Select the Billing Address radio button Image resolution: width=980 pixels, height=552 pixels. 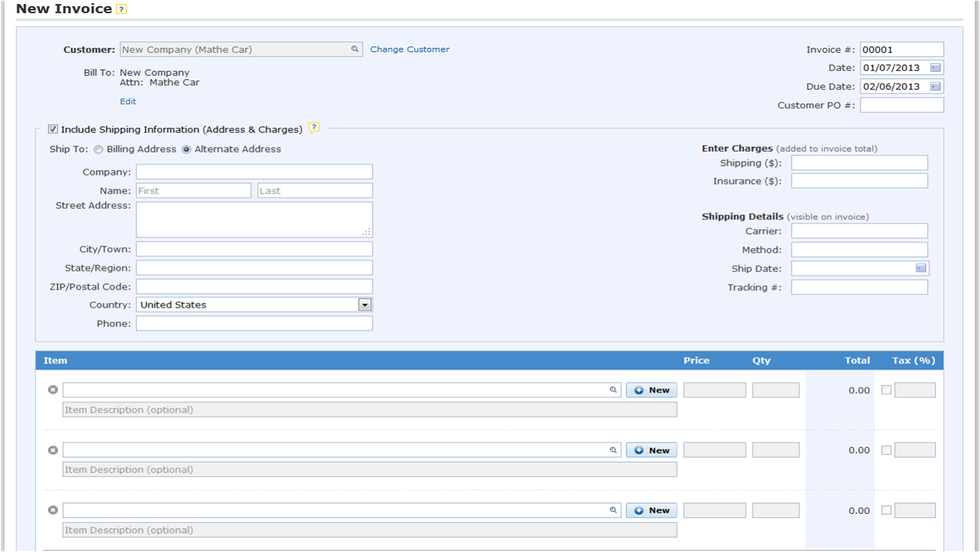(x=98, y=149)
